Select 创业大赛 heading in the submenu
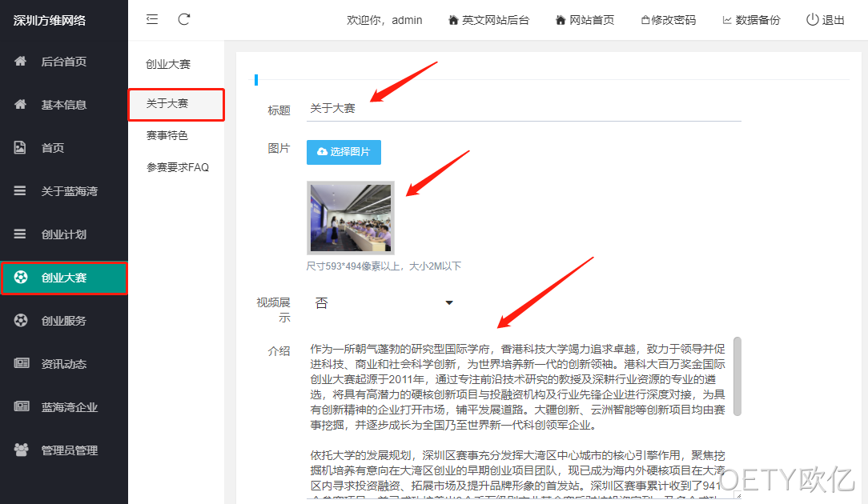 point(168,64)
